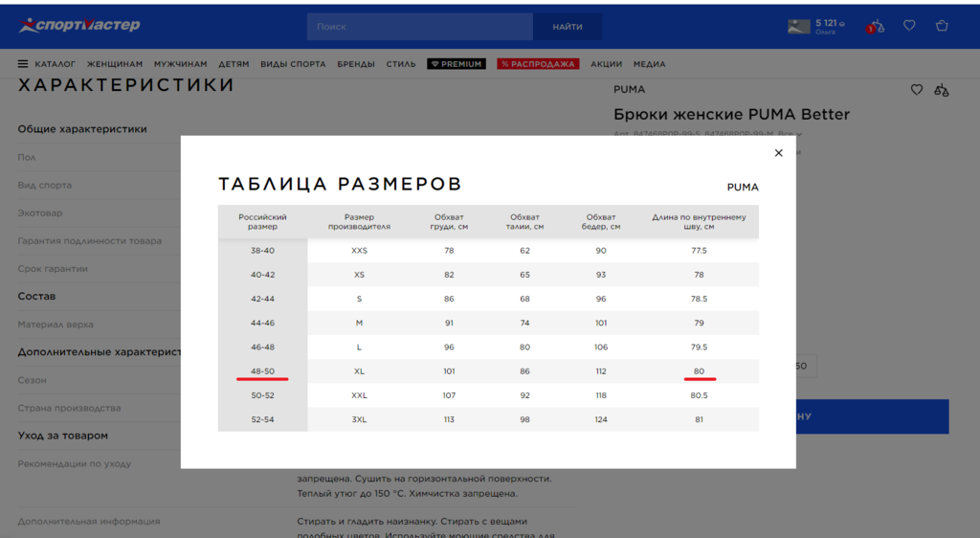
Task: Expand the article numbers Все dropdown
Action: (790, 134)
